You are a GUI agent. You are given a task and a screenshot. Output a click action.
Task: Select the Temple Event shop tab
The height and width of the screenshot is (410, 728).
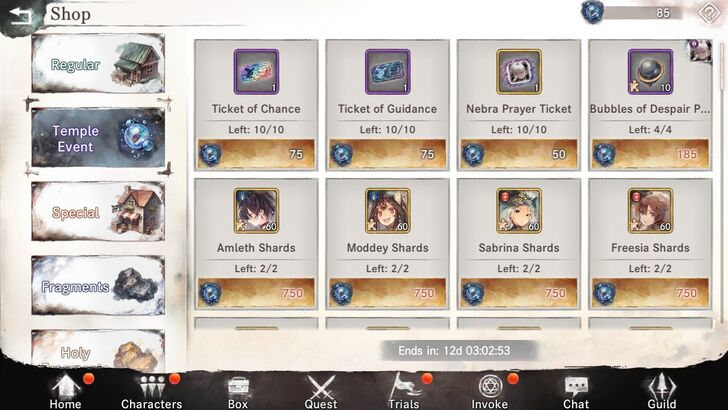(x=98, y=138)
